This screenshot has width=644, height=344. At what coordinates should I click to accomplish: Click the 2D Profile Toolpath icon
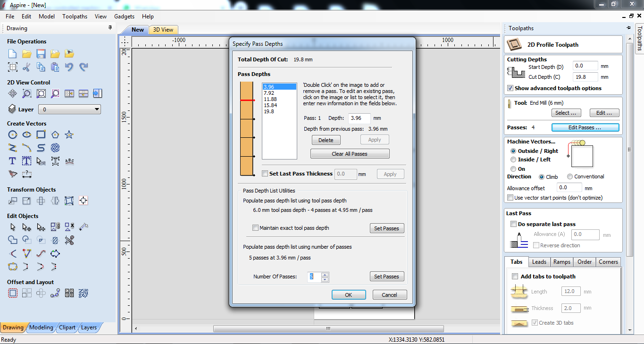coord(514,45)
